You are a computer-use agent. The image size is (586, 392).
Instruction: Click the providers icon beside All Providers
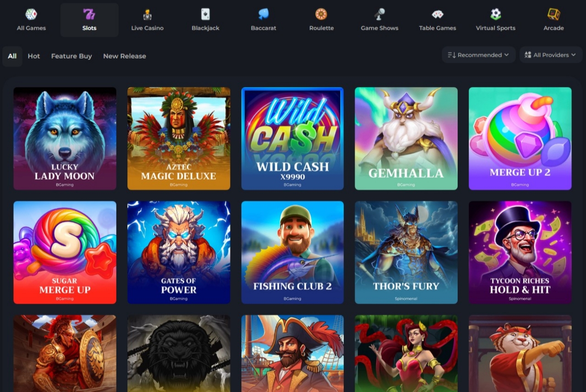528,55
